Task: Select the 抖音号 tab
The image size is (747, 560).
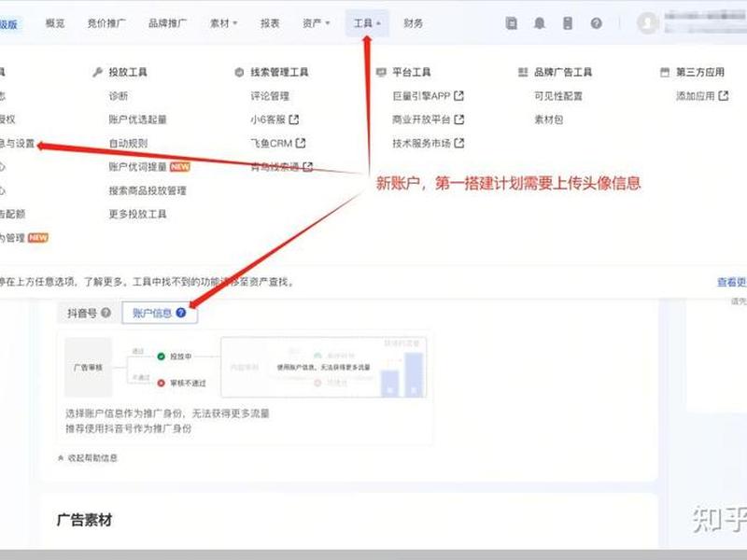Action: click(x=89, y=313)
